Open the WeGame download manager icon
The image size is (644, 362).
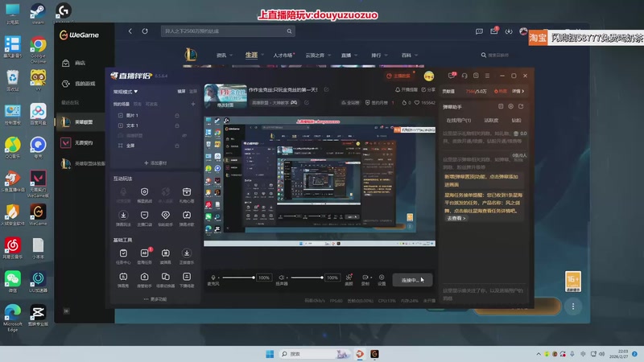coord(509,31)
